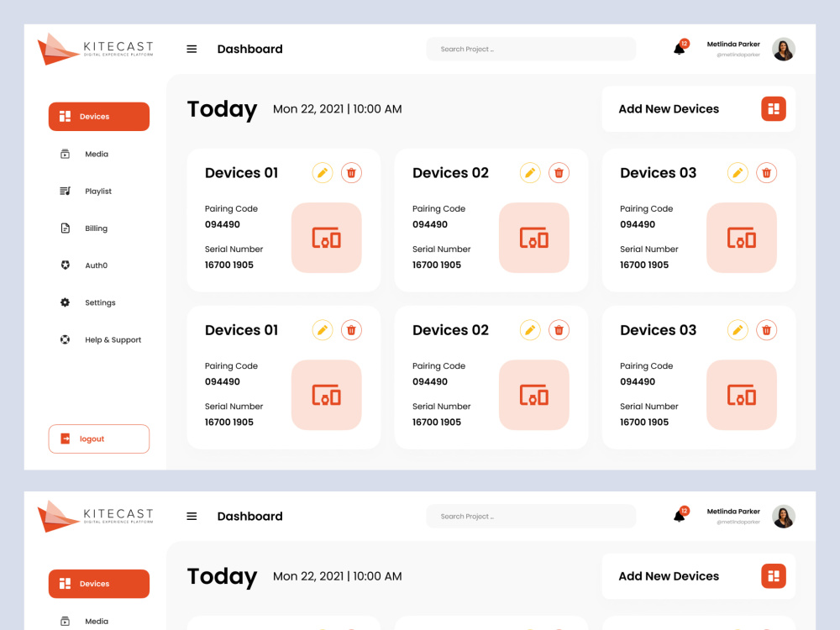
Task: Delete first-row Devices 03 card in top dashboard
Action: [767, 173]
